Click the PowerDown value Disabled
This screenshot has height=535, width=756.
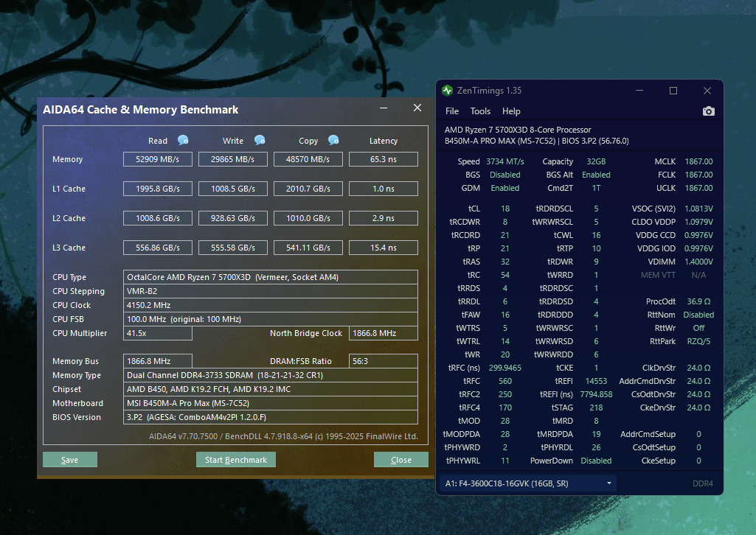tap(596, 461)
